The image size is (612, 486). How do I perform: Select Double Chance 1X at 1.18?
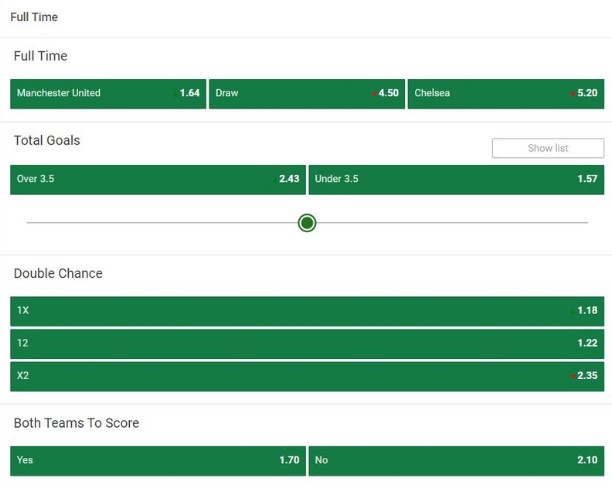307,311
